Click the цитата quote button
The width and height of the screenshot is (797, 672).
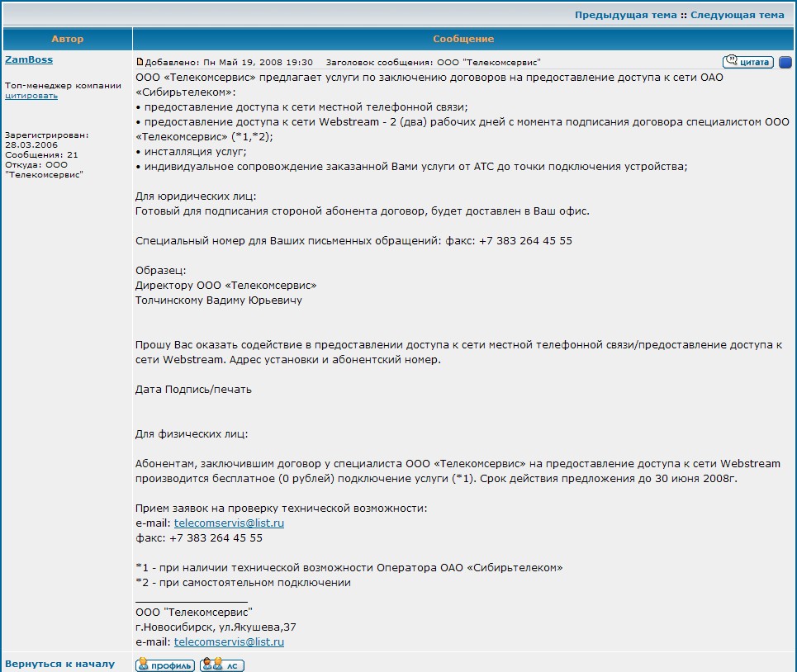pyautogui.click(x=747, y=62)
